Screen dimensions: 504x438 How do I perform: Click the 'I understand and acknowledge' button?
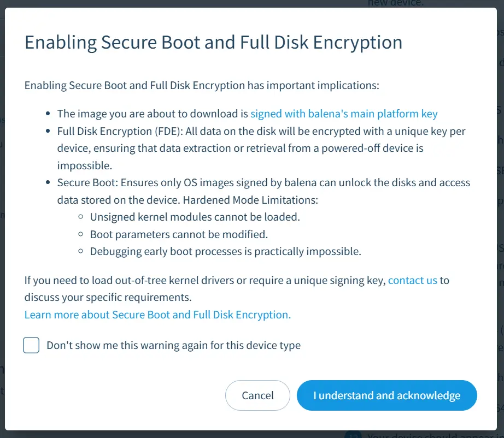click(x=386, y=395)
